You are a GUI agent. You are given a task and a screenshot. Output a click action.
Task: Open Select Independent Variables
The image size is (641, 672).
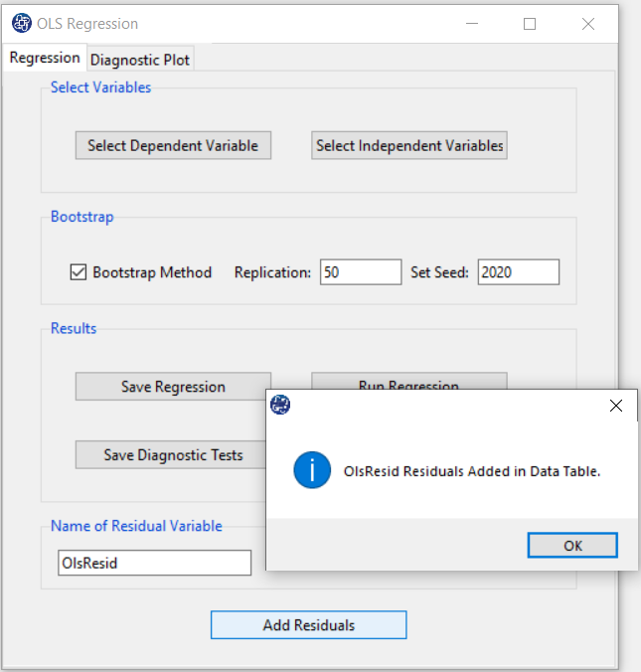pos(409,145)
